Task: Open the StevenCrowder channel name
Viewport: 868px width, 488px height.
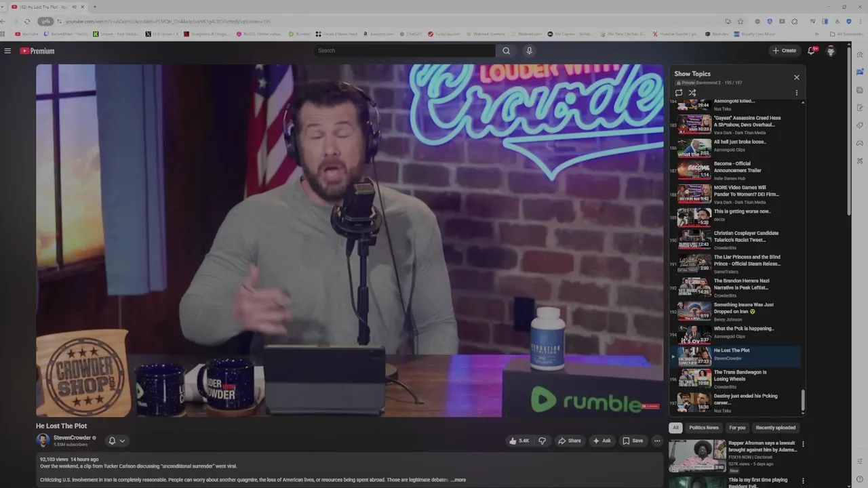Action: [72, 438]
